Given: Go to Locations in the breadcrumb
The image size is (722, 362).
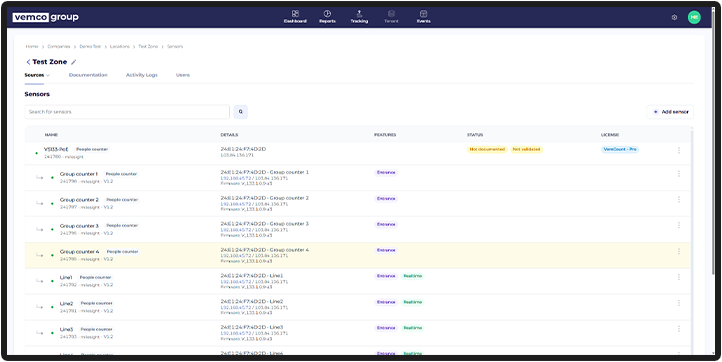Looking at the screenshot, I should click(120, 47).
